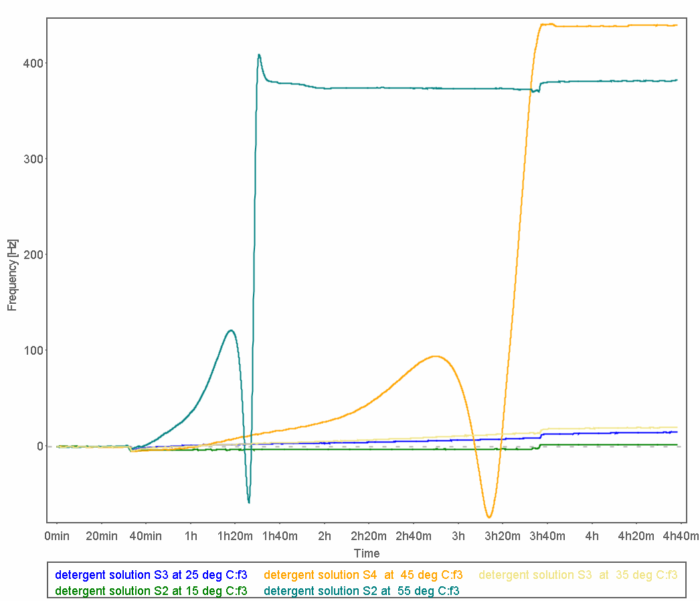
Task: Toggle visibility of S3 at 35 deg C series
Action: pyautogui.click(x=577, y=575)
